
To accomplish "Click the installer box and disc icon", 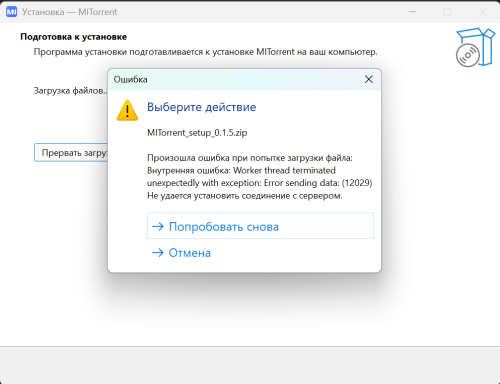I will coord(475,47).
